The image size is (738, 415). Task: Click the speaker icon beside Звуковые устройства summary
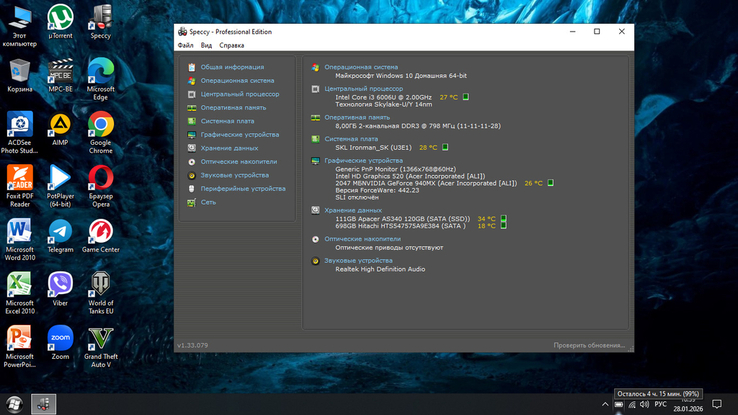click(315, 261)
